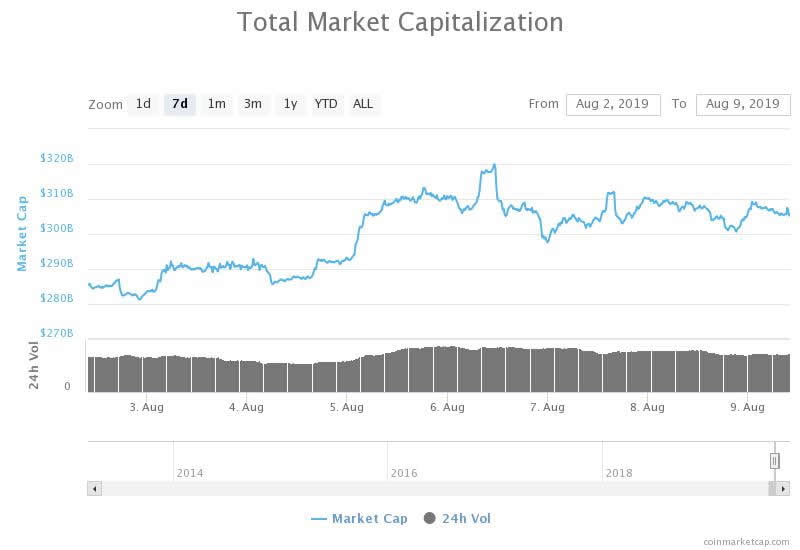Click the To date field
Image resolution: width=800 pixels, height=550 pixels.
pos(742,104)
